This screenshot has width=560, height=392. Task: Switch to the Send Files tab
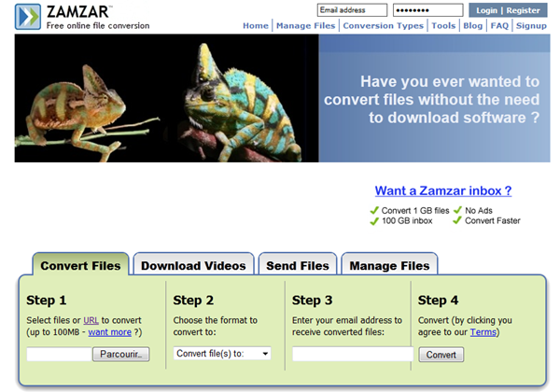click(x=298, y=265)
